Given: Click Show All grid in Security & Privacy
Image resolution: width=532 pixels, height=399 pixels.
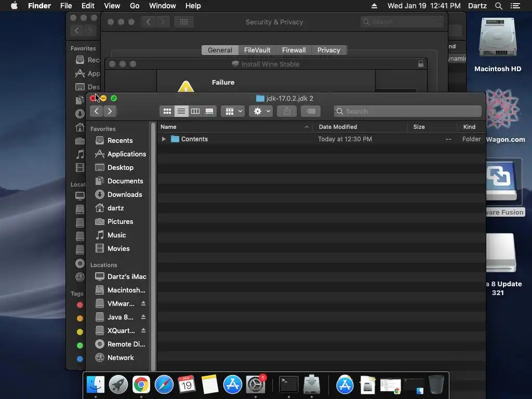Looking at the screenshot, I should 184,22.
